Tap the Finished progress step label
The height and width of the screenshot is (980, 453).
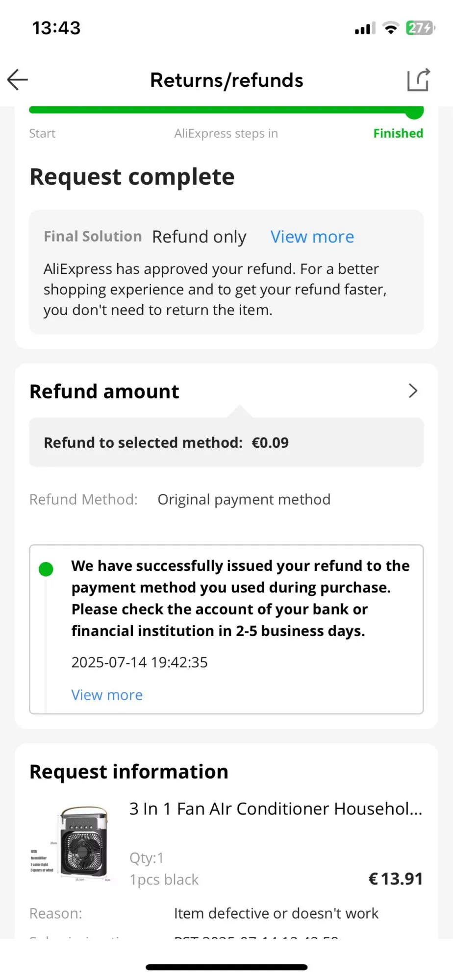(398, 133)
